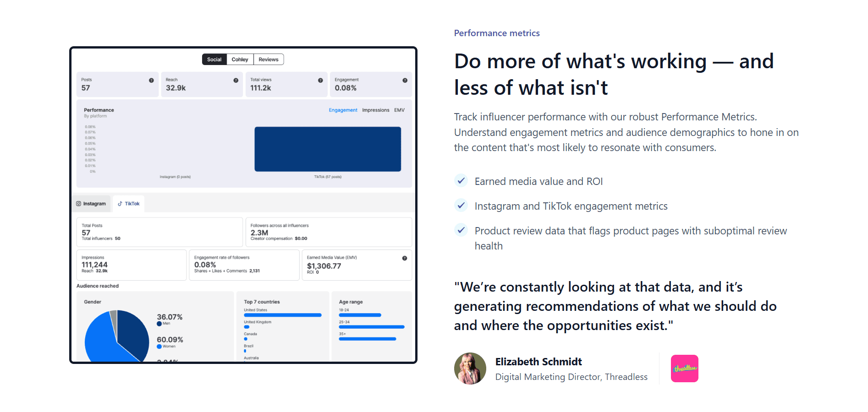Viewport: 868px width, 412px height.
Task: Show EMV in Performance chart
Action: click(x=399, y=110)
